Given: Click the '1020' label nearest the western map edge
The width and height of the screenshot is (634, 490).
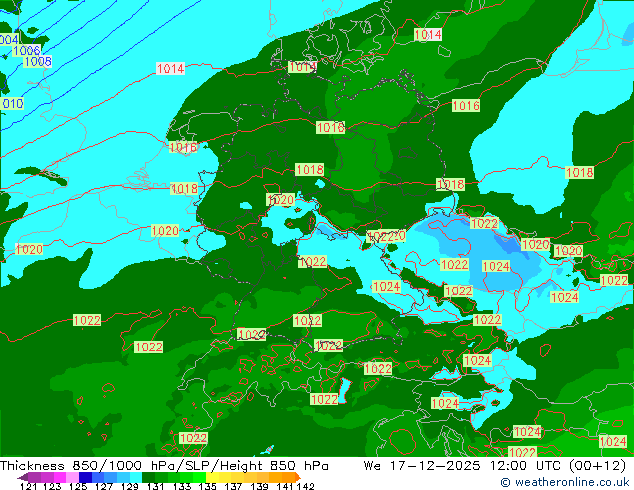Looking at the screenshot, I should (29, 249).
